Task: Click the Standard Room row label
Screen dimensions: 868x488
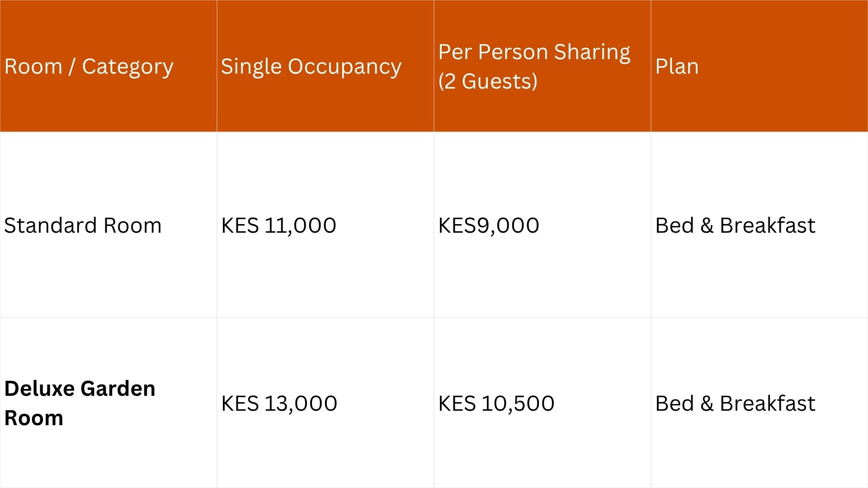Action: 83,225
